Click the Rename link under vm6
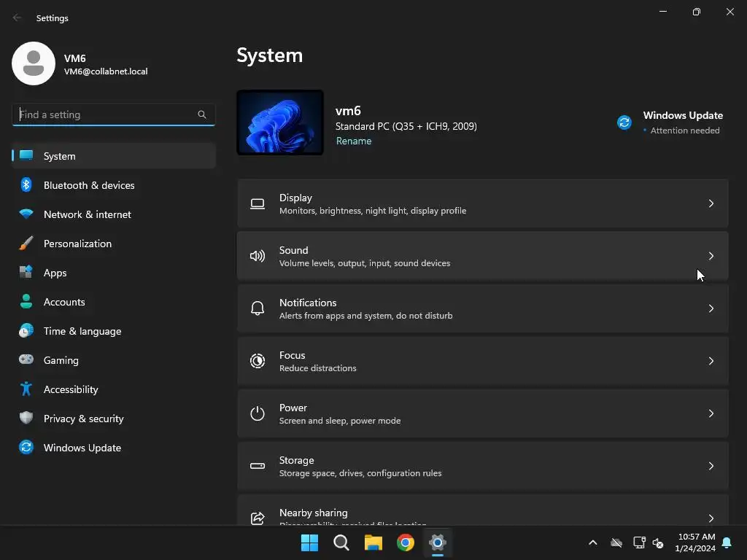 (354, 141)
